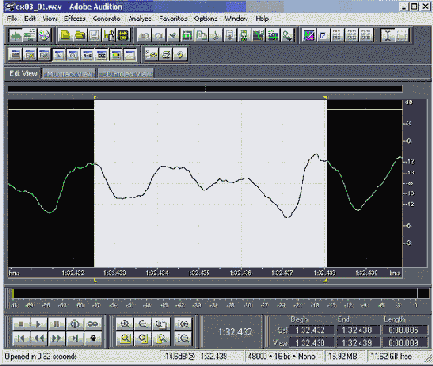Click status text 'Opened in 3.22 seconds'
433x366 pixels.
[x=41, y=356]
